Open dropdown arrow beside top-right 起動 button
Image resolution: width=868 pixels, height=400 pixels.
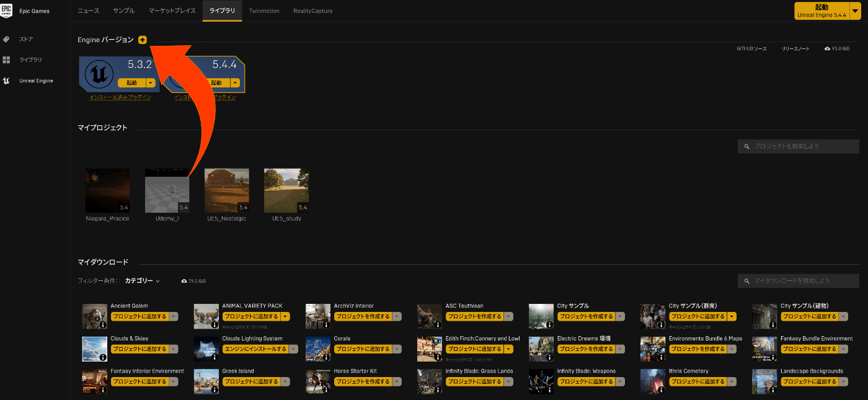coord(856,11)
